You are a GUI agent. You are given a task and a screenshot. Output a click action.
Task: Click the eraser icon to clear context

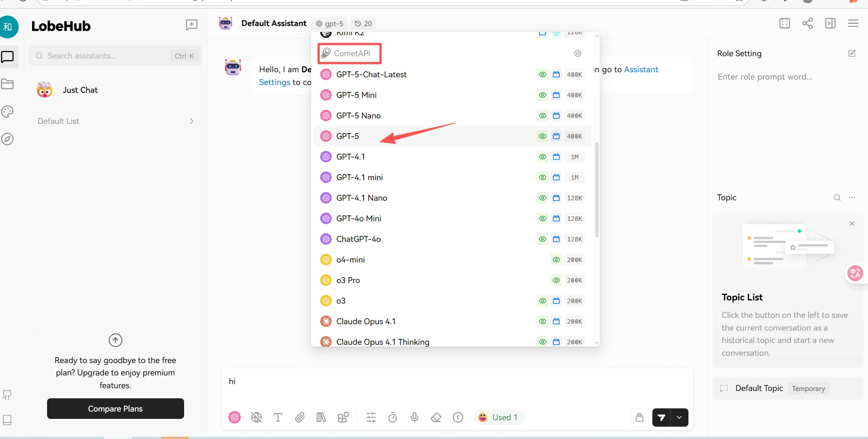[436, 417]
